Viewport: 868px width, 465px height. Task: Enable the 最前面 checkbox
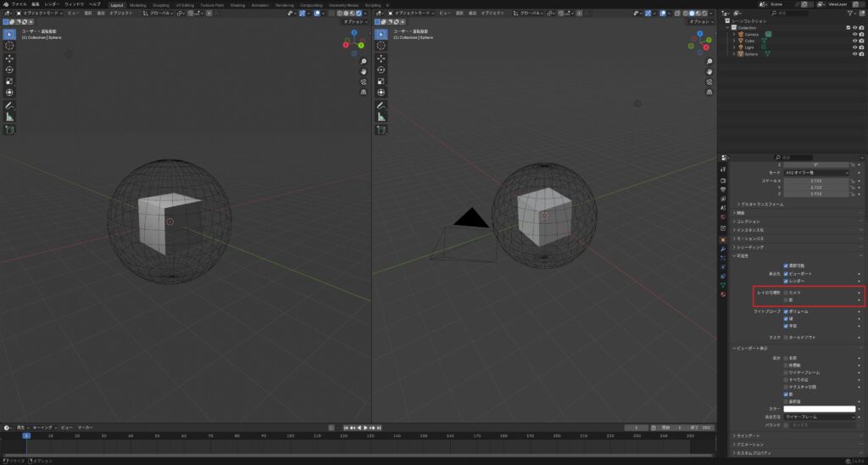click(x=786, y=401)
